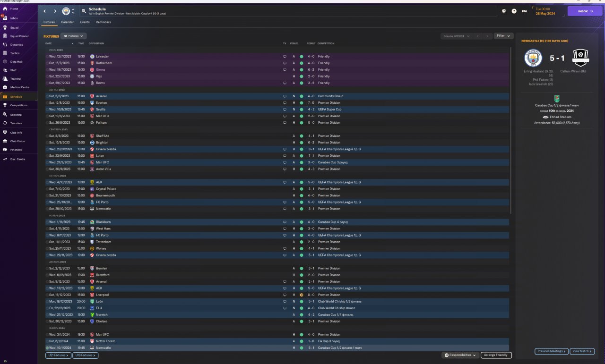Open the Dev. Centre
The height and width of the screenshot is (364, 605).
(x=17, y=159)
